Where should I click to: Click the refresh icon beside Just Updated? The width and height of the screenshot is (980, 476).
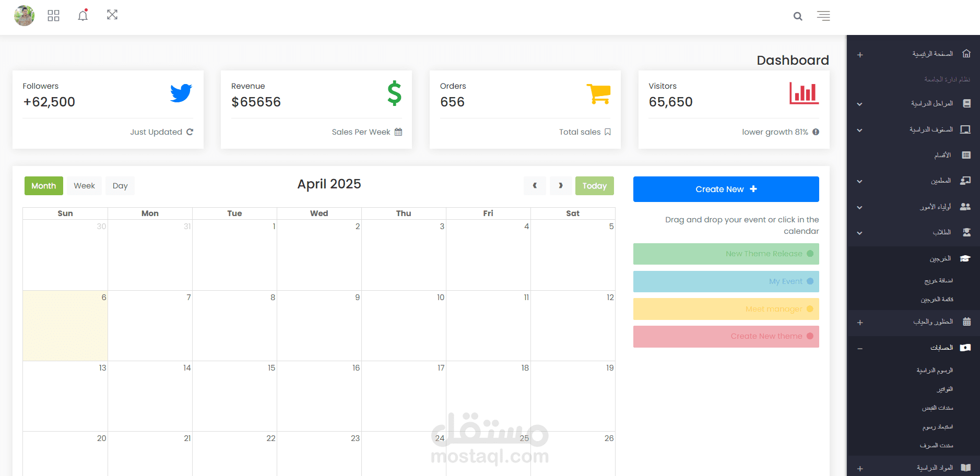tap(190, 132)
